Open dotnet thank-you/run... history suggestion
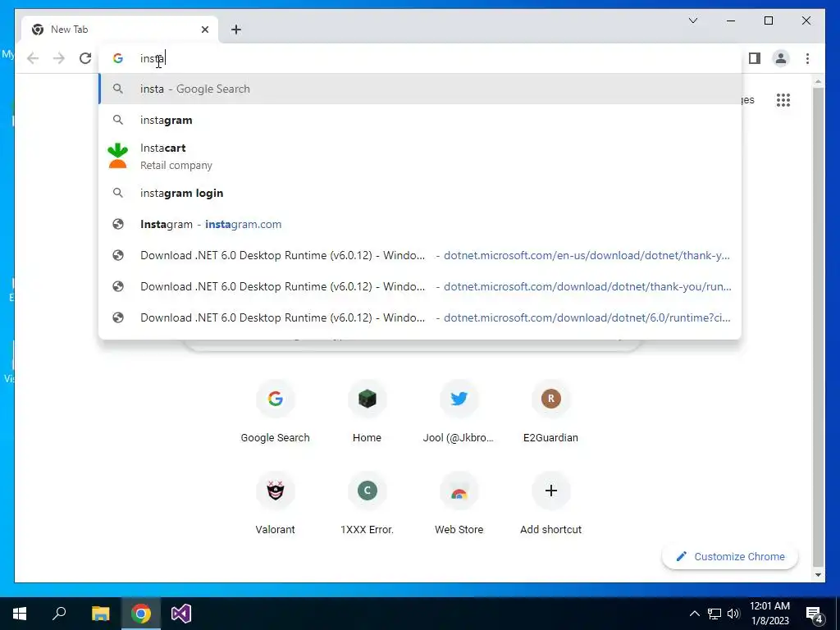The width and height of the screenshot is (840, 630). click(x=420, y=286)
